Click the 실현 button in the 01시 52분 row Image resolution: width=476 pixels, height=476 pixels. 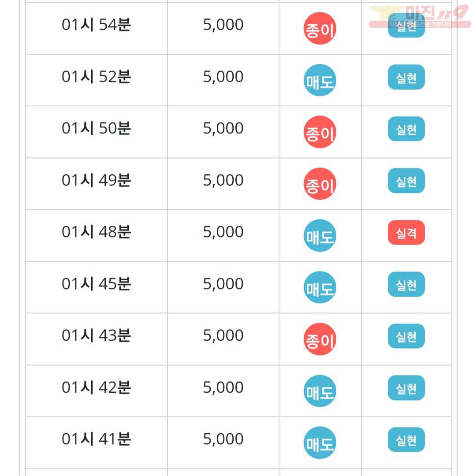pos(406,77)
